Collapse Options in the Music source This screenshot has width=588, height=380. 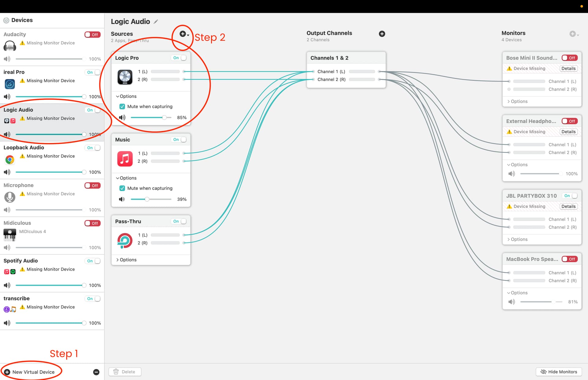click(126, 178)
